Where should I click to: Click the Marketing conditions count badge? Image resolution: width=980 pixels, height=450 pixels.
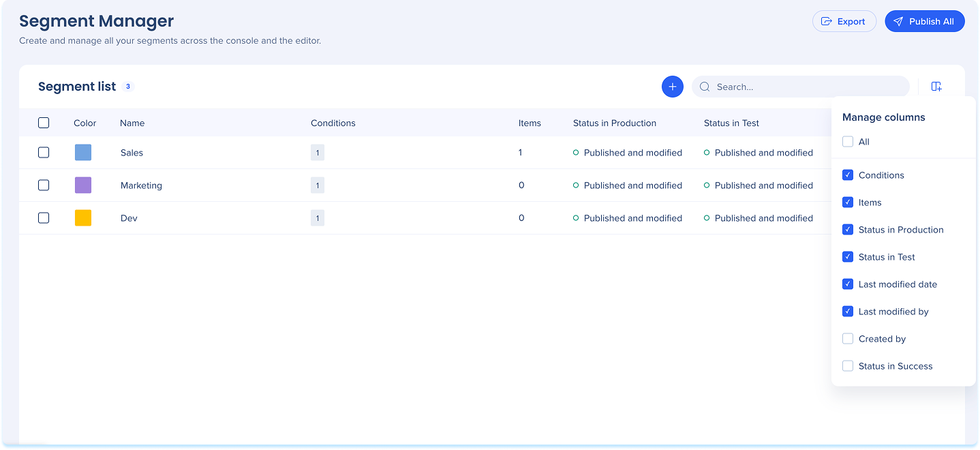318,185
